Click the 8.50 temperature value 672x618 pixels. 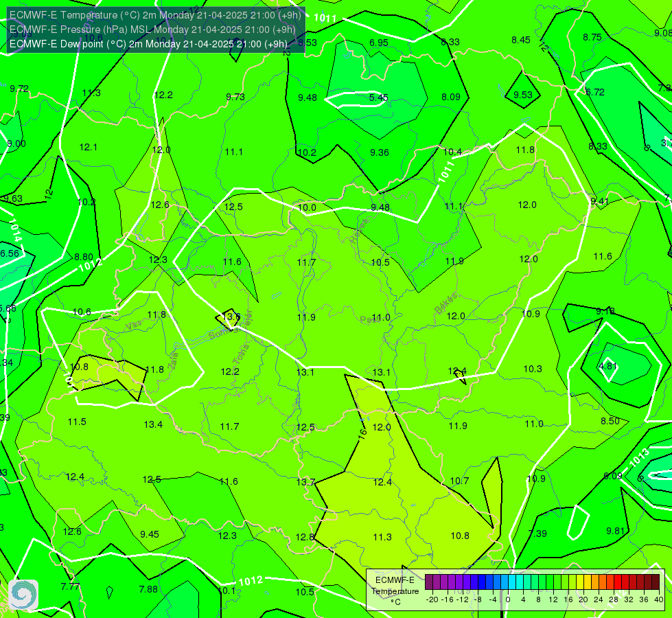click(x=610, y=421)
